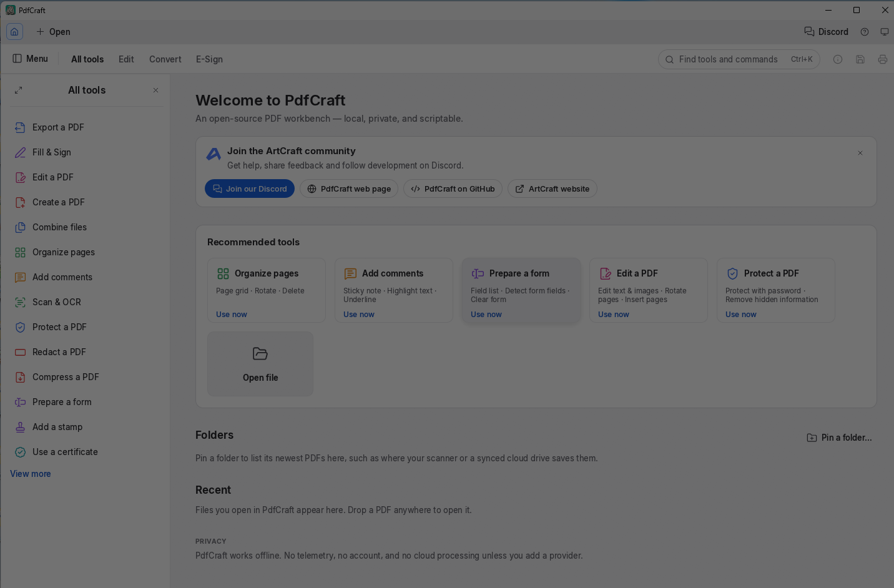Open Combine files tool
This screenshot has width=894, height=588.
pyautogui.click(x=86, y=227)
